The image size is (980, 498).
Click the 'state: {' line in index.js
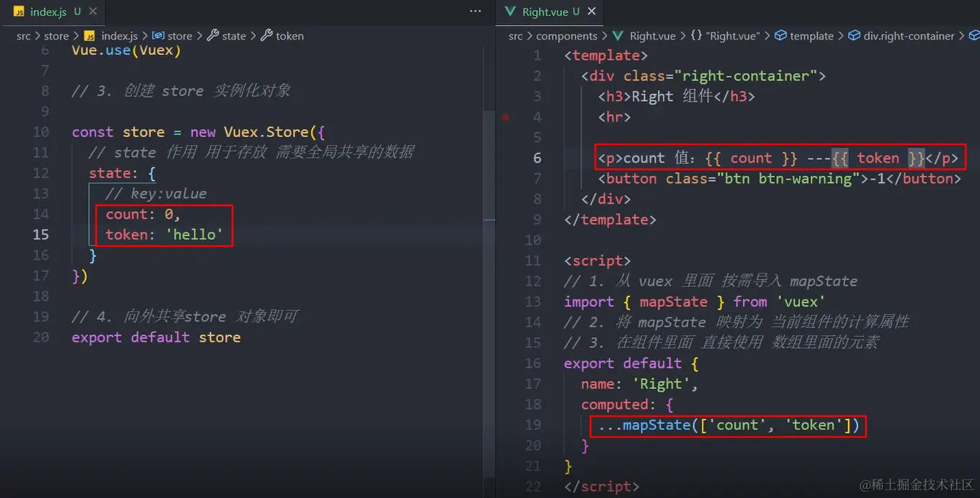tap(122, 173)
